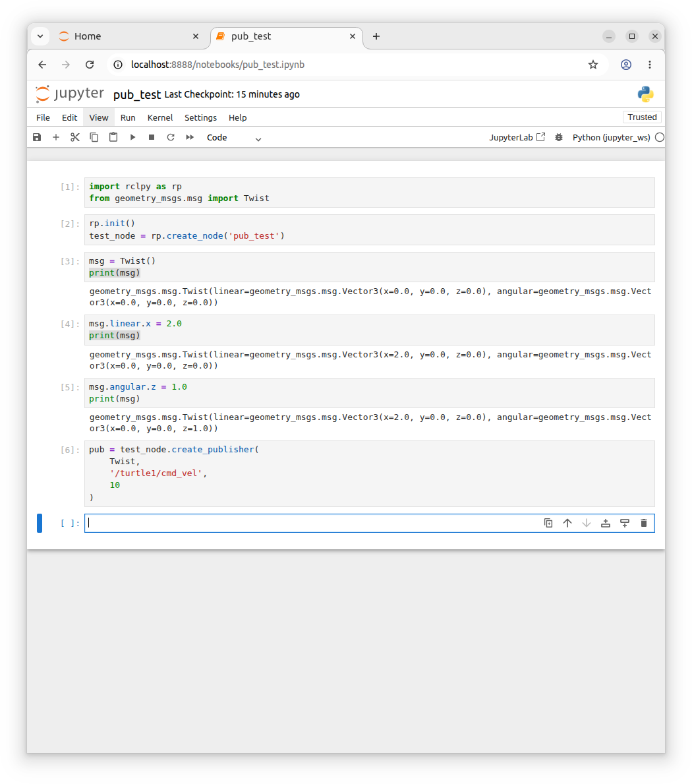Select cell 5 with msg.angular.z = 1.0
692x784 pixels.
369,392
